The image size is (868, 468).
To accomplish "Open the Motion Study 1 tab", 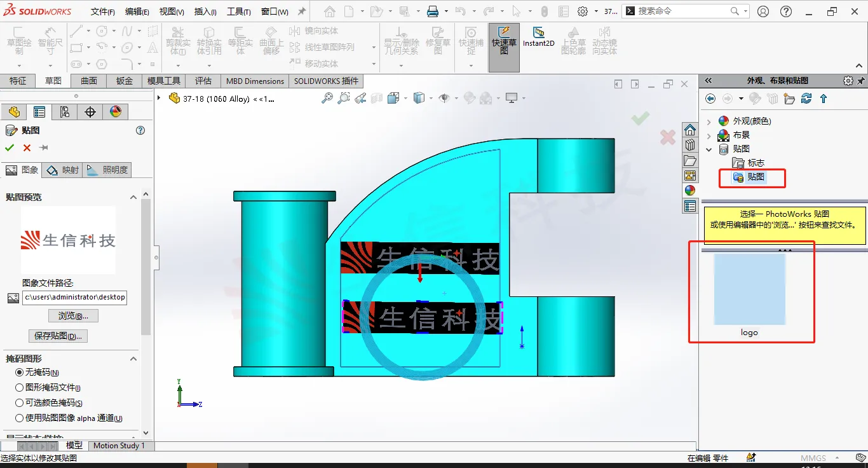I will (119, 446).
